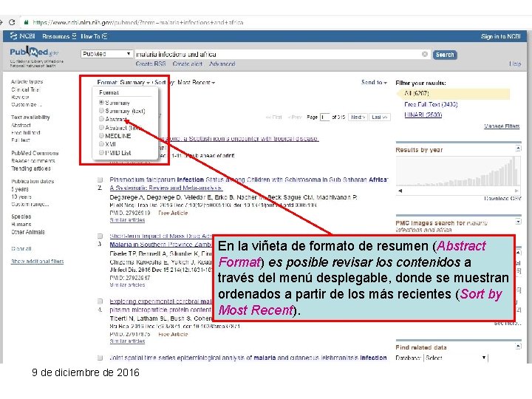
Task: Click the Search button
Action: [x=445, y=55]
